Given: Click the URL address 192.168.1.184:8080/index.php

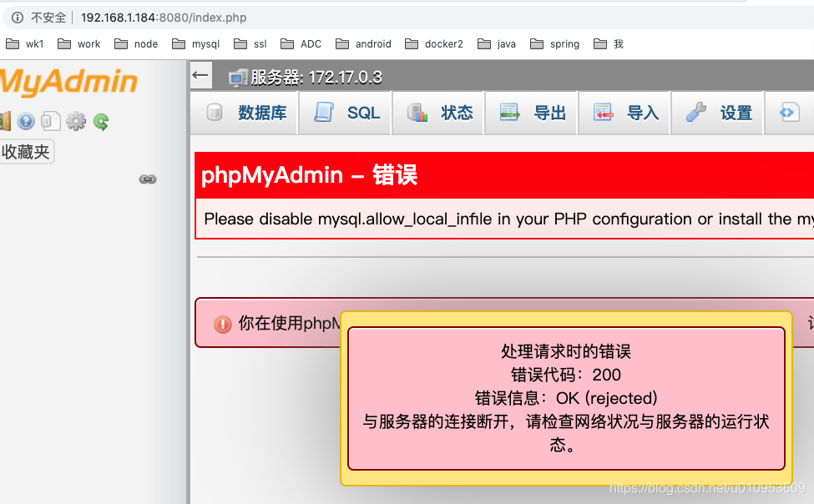Looking at the screenshot, I should click(x=164, y=18).
